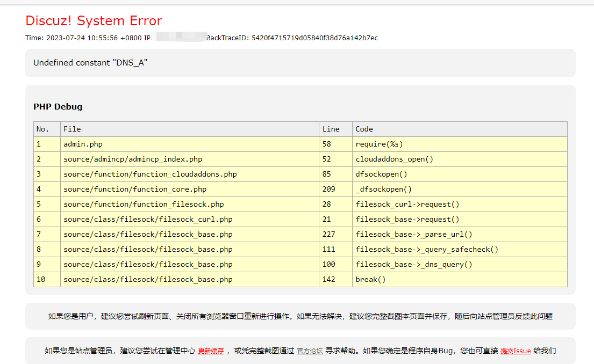This screenshot has height=364, width=594.
Task: Select source/class/filesock/filesock_curl.php file cell
Action: coord(190,220)
